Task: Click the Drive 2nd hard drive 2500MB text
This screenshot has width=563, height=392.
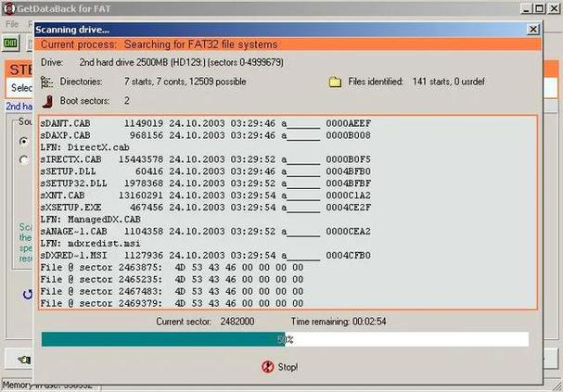Action: pos(181,62)
